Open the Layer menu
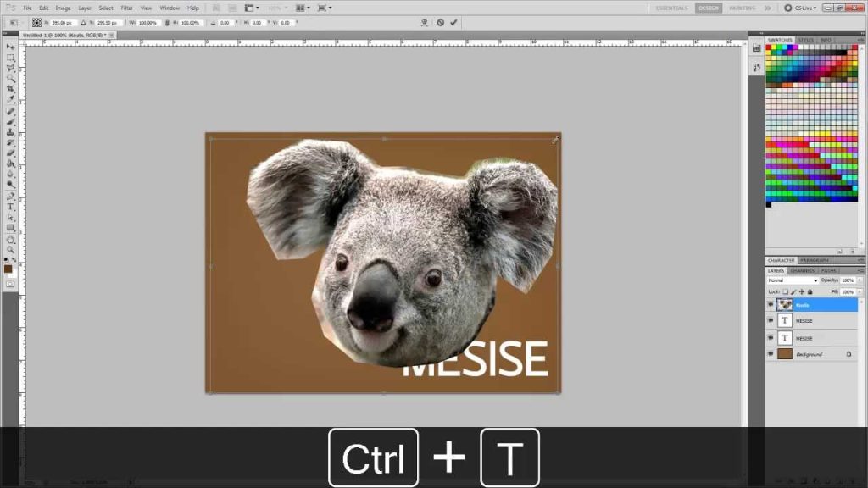Viewport: 868px width, 488px height. pyautogui.click(x=84, y=8)
